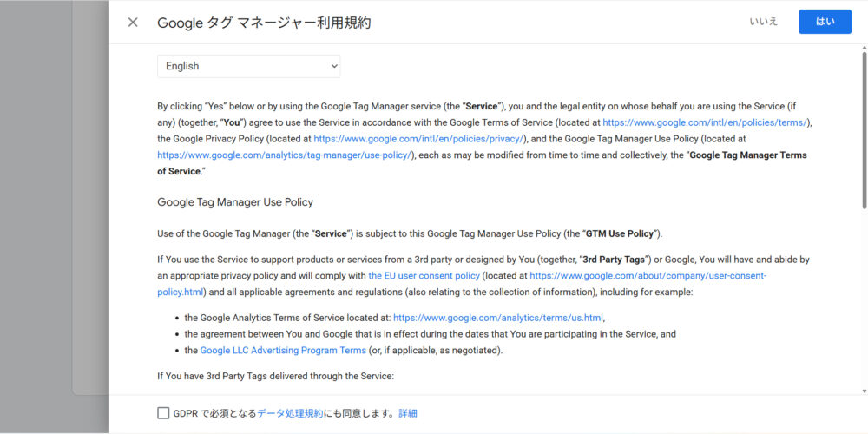Close the terms of service dialog
868x434 pixels.
(133, 23)
